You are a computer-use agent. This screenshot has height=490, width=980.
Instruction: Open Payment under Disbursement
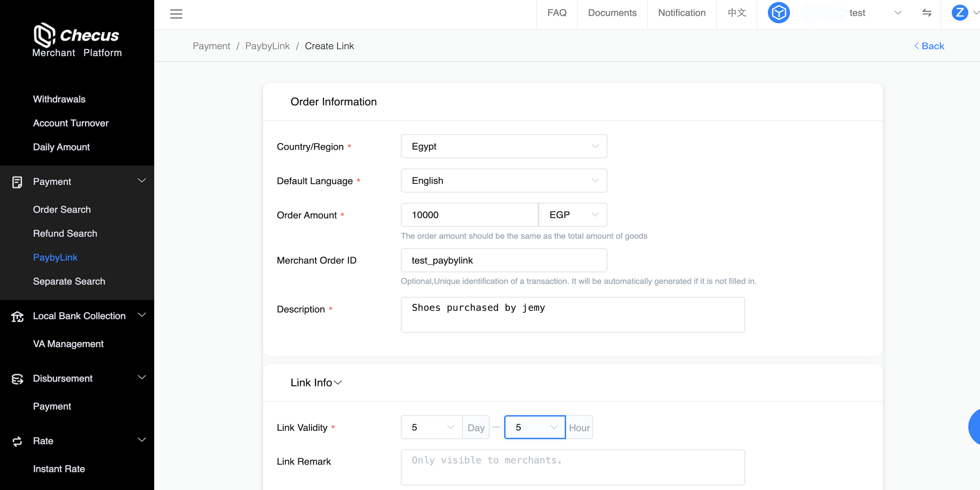pos(52,406)
